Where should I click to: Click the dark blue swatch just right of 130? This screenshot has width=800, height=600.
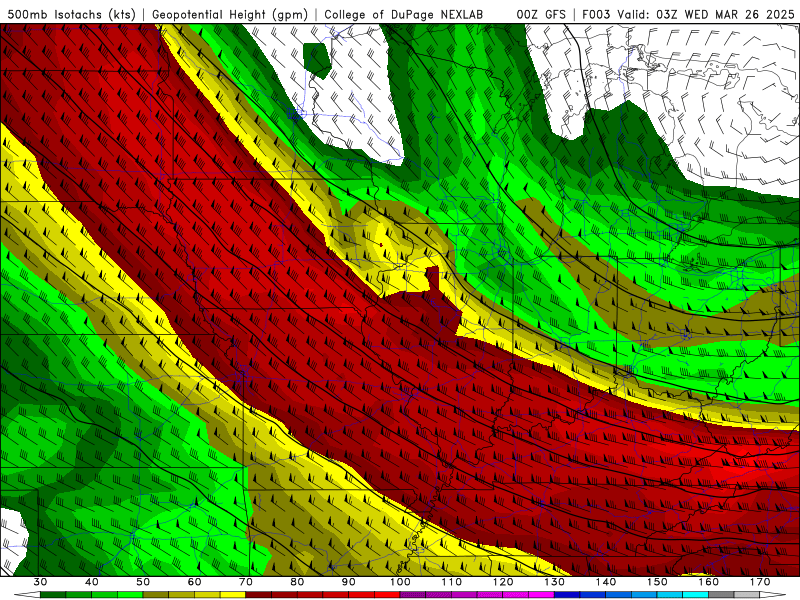(567, 595)
